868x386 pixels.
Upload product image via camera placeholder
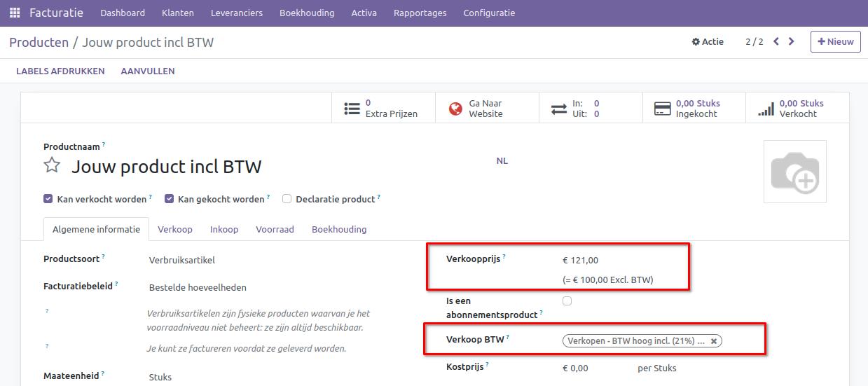(794, 172)
